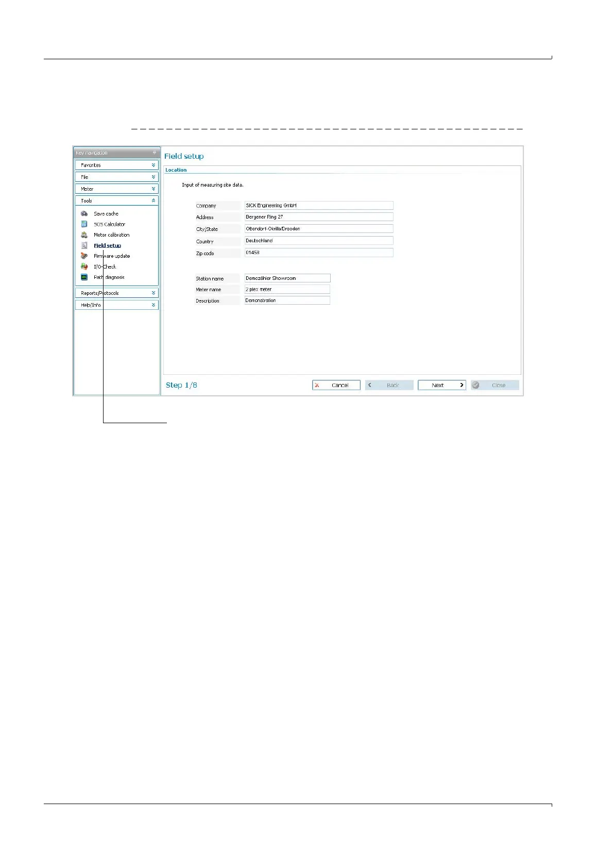Click the Cancel button
Viewport: 613px width, 868px height.
coord(336,385)
